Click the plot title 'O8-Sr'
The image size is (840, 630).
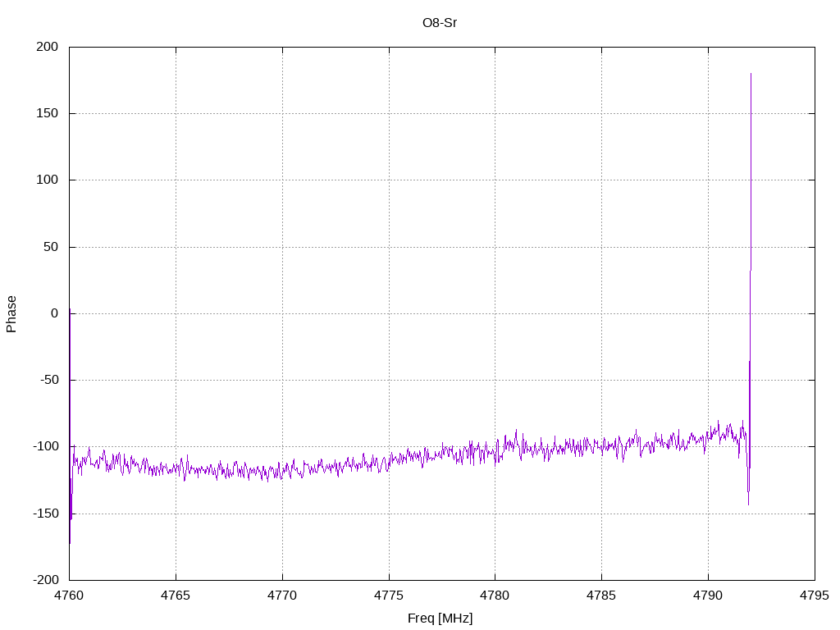tap(440, 23)
